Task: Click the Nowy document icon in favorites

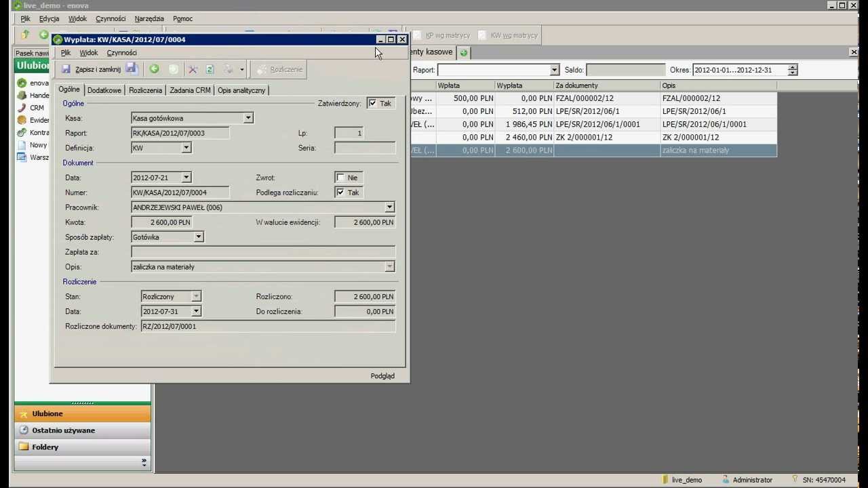Action: [x=22, y=144]
